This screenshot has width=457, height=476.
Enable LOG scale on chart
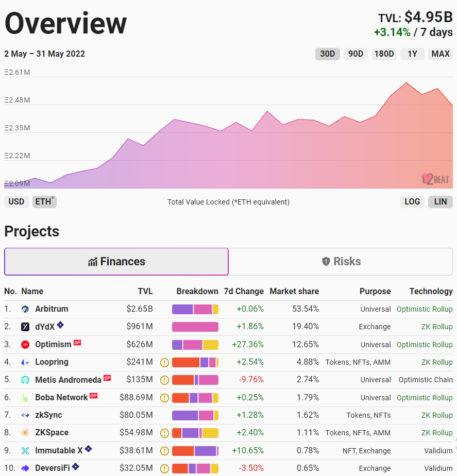(412, 201)
